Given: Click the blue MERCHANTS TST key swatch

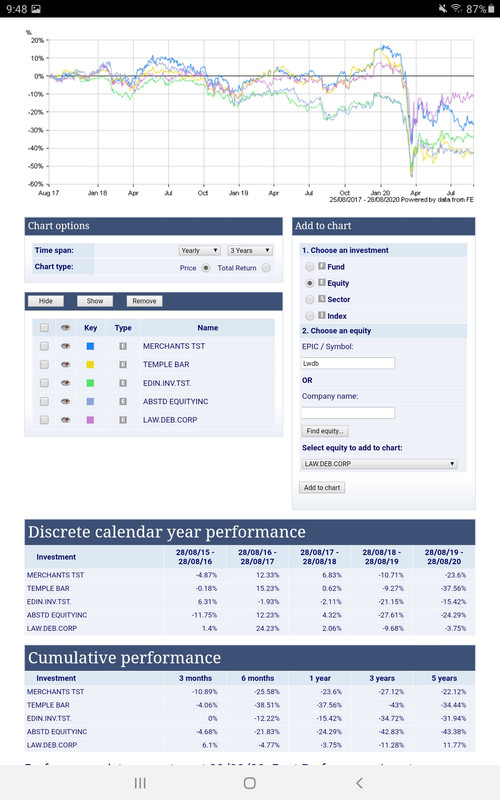Looking at the screenshot, I should [90, 346].
